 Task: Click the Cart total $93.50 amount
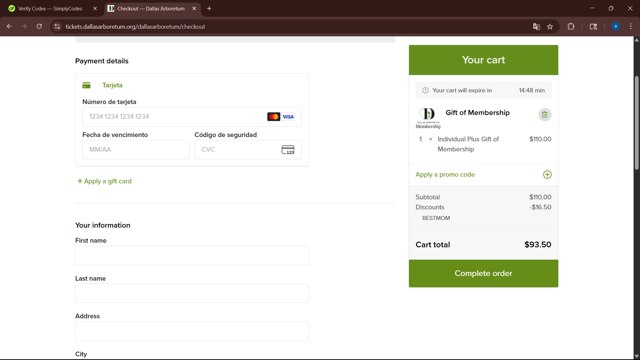point(538,244)
